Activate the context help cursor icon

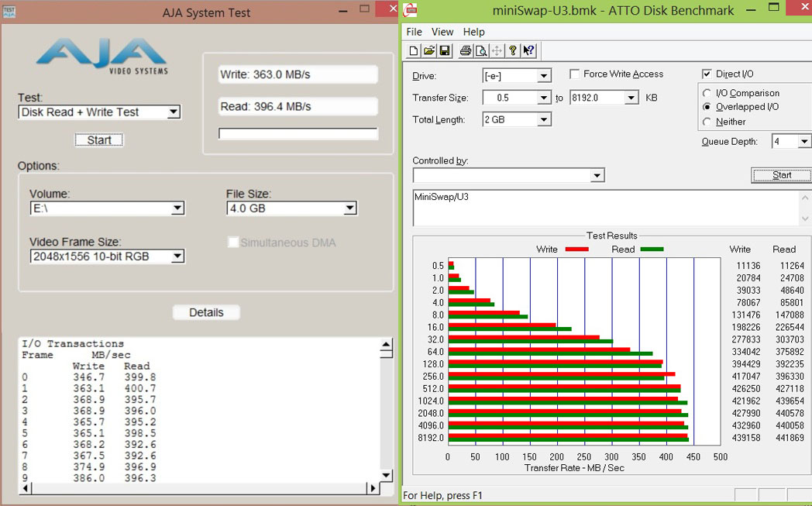(x=528, y=50)
